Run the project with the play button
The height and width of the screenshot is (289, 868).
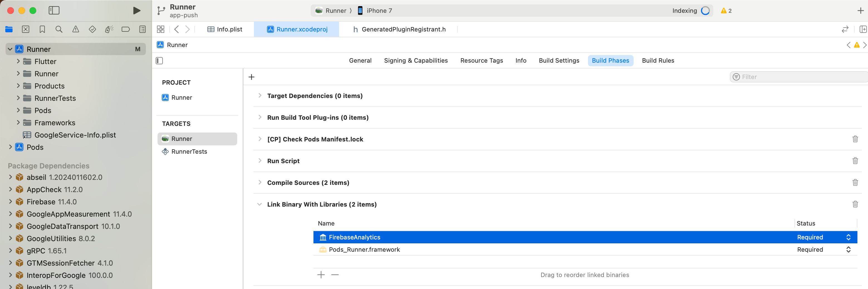[136, 11]
